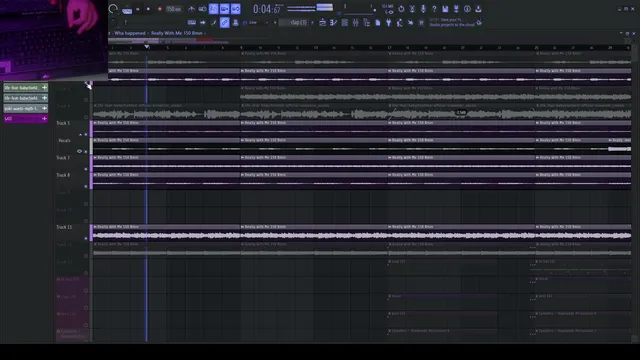Screen dimensions: 640x360
Task: Click the stop transport button
Action: [x=148, y=9]
